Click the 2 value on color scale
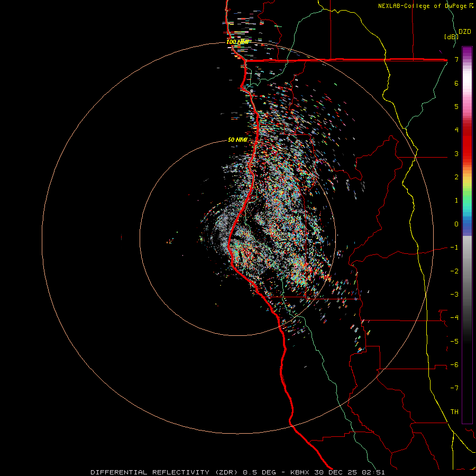Screen dimensions: 476x476 pyautogui.click(x=456, y=177)
